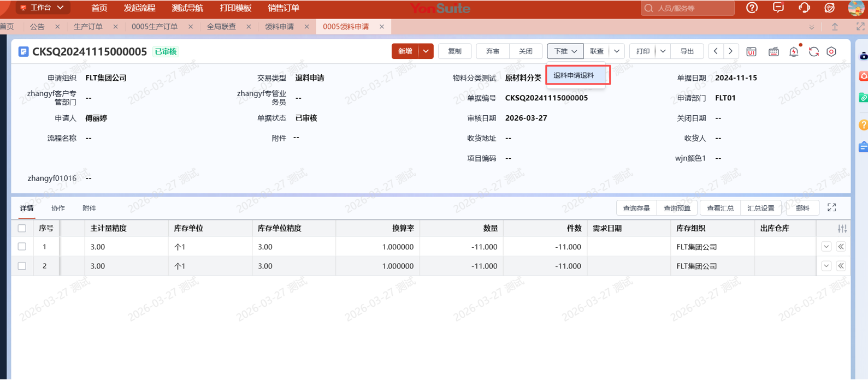This screenshot has width=868, height=381.
Task: Open the notification bell with lightning
Action: [794, 51]
